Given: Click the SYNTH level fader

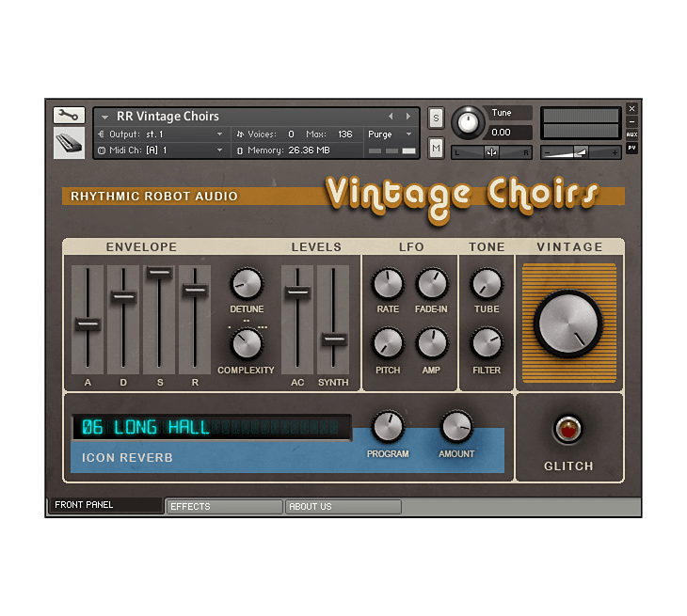Looking at the screenshot, I should pyautogui.click(x=334, y=339).
